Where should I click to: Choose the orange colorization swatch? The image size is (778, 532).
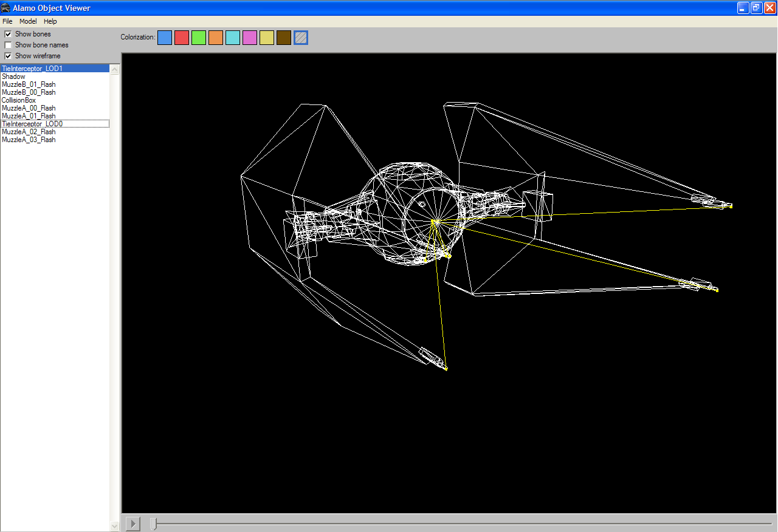click(x=215, y=38)
